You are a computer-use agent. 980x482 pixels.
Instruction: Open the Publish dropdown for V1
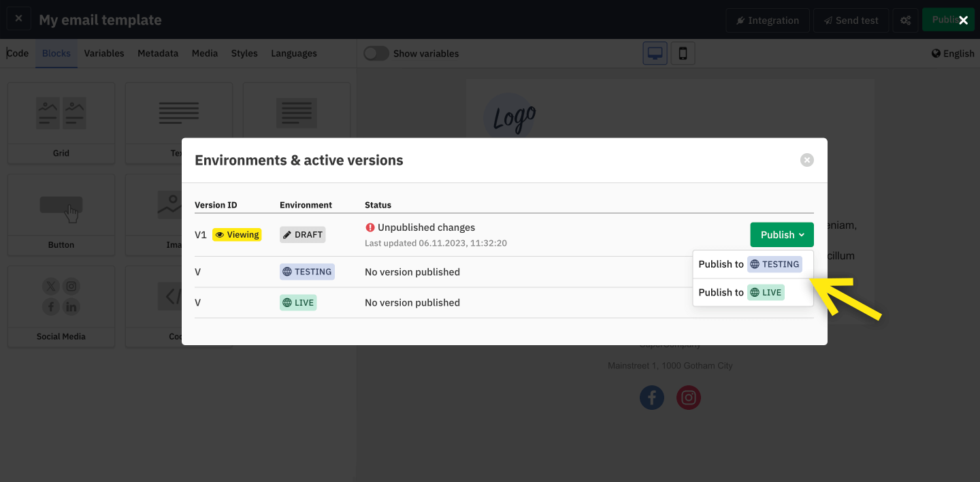tap(781, 234)
